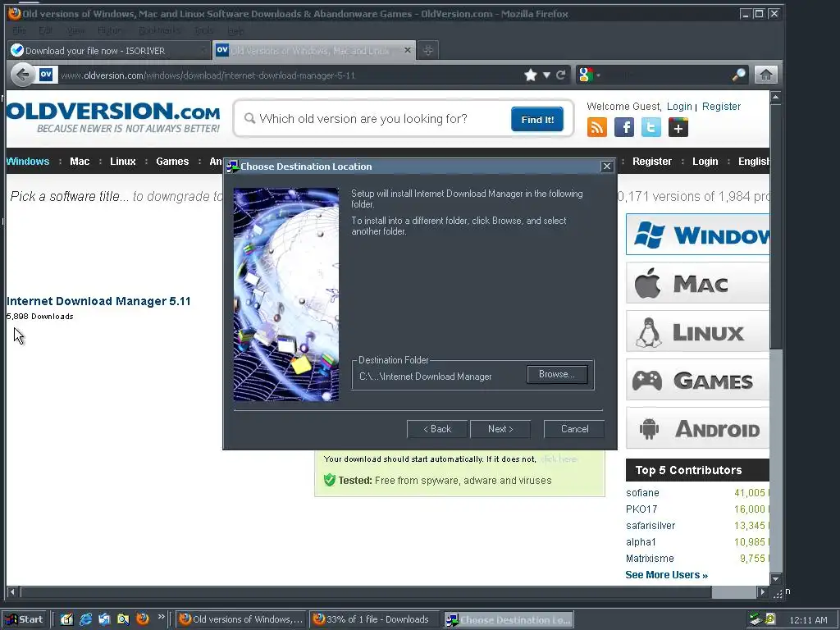
Task: Click the Android category banner
Action: (x=697, y=428)
